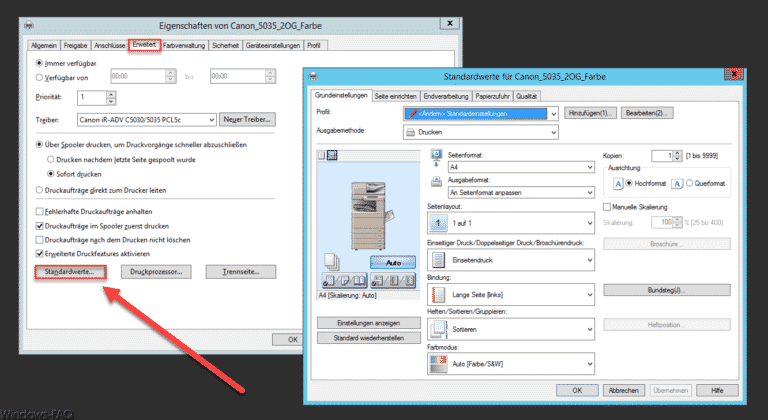Click the Seitenformat monitor icon
768x420 pixels.
click(436, 159)
